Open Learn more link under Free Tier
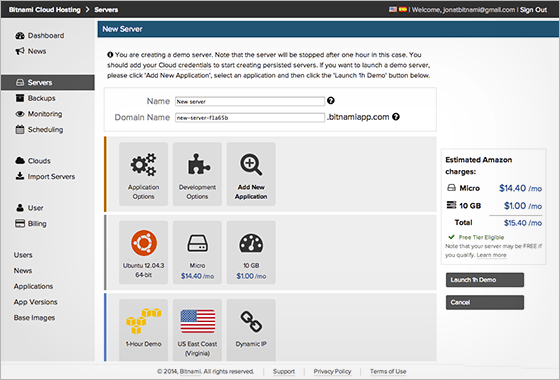The image size is (560, 380). [491, 255]
